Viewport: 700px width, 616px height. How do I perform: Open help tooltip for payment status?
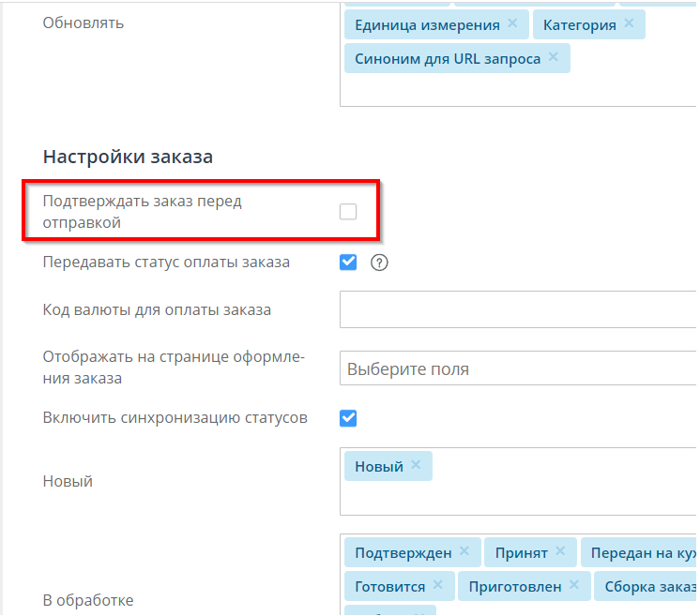[x=379, y=263]
